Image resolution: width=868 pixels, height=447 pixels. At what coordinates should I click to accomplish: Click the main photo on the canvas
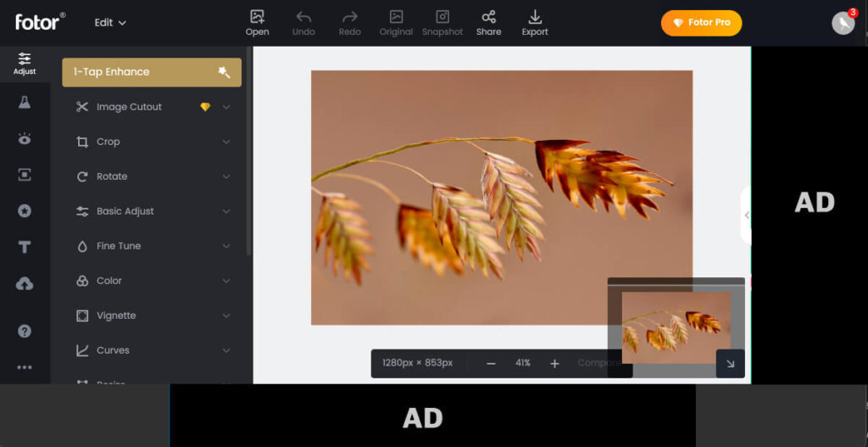pyautogui.click(x=502, y=197)
